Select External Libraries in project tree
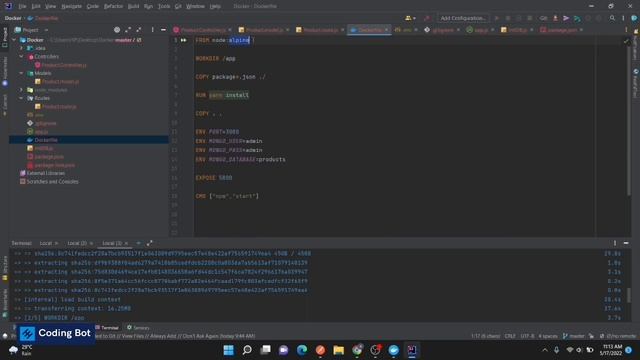 [45, 173]
